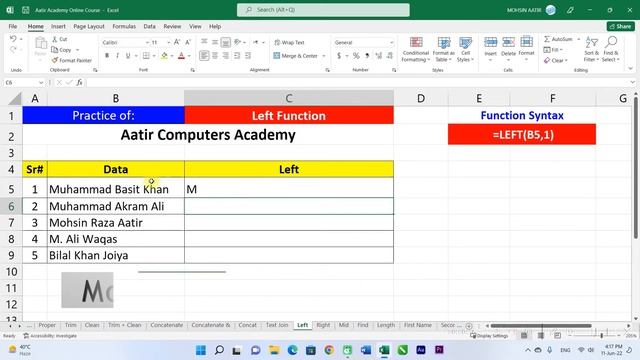Viewport: 640px width, 360px height.
Task: Open Windows taskbar search
Action: [x=219, y=350]
